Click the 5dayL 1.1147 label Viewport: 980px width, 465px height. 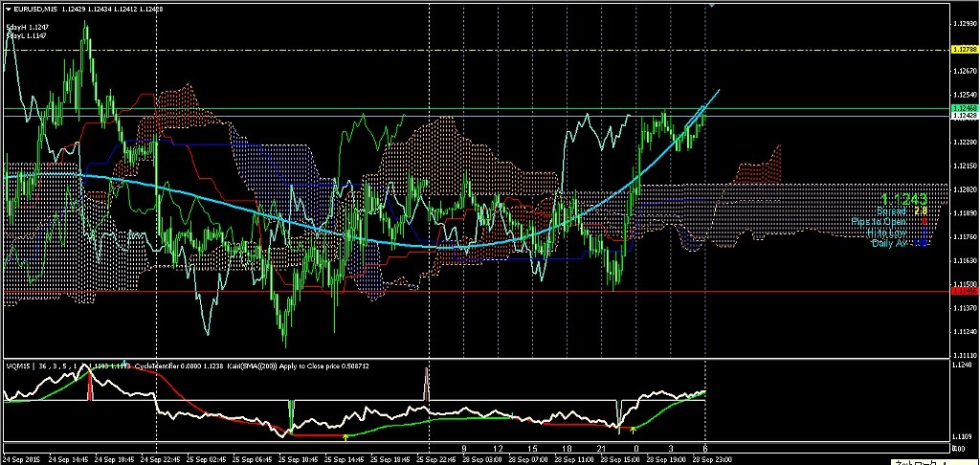pyautogui.click(x=26, y=36)
